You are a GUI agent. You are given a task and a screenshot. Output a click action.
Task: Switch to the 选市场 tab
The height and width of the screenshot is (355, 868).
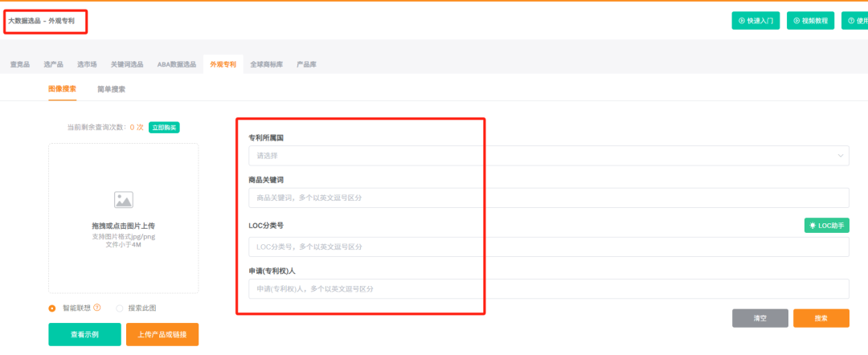[87, 65]
